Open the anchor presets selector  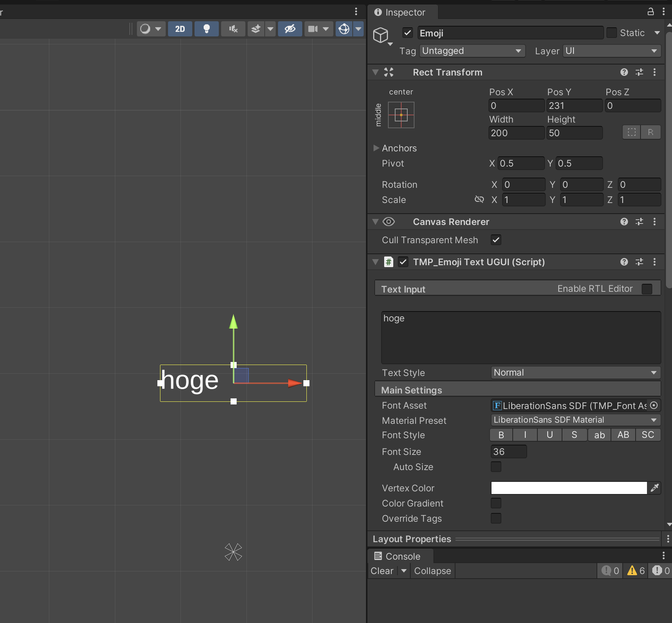401,115
